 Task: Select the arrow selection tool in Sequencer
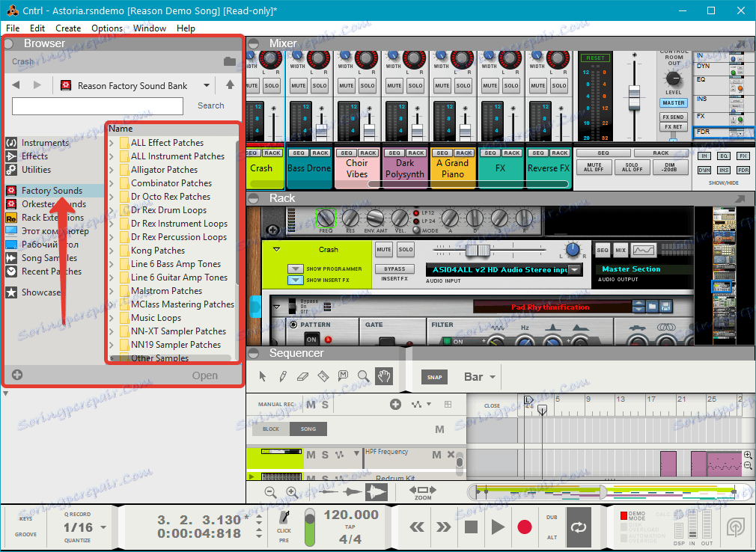(x=263, y=376)
